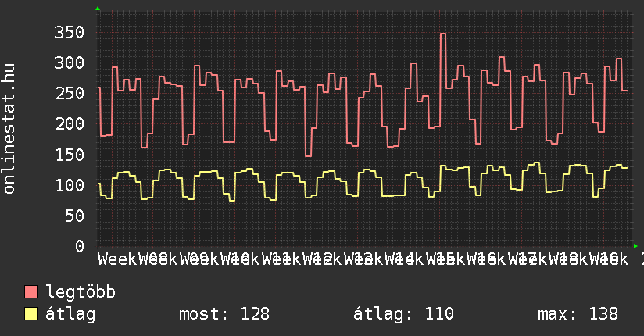
Task: Select the átlag legend label beside yellow swatch
Action: tap(70, 314)
